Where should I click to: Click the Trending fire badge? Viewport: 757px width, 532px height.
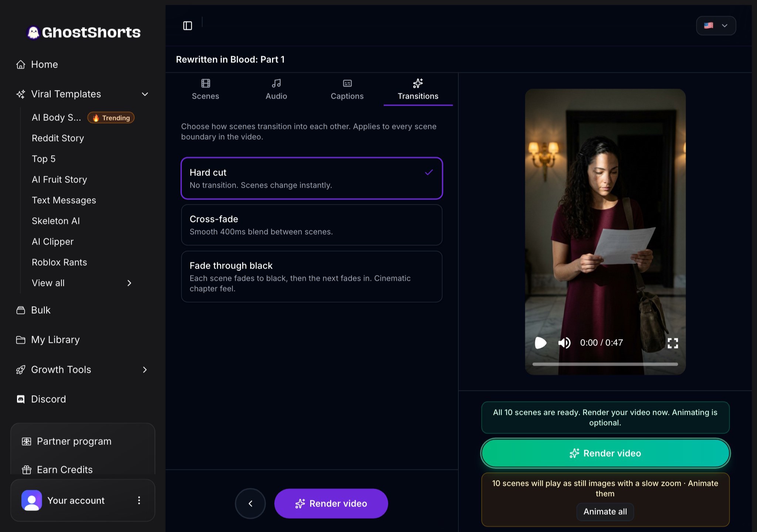point(111,117)
